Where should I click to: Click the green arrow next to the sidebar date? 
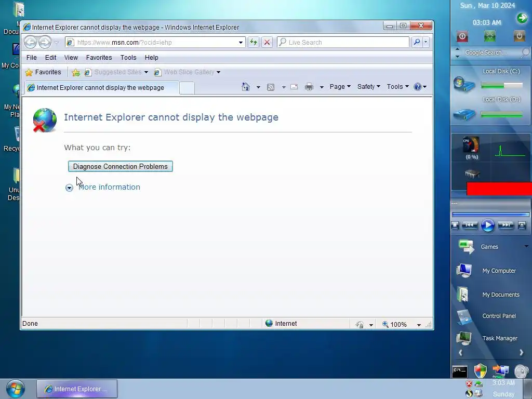tap(522, 18)
